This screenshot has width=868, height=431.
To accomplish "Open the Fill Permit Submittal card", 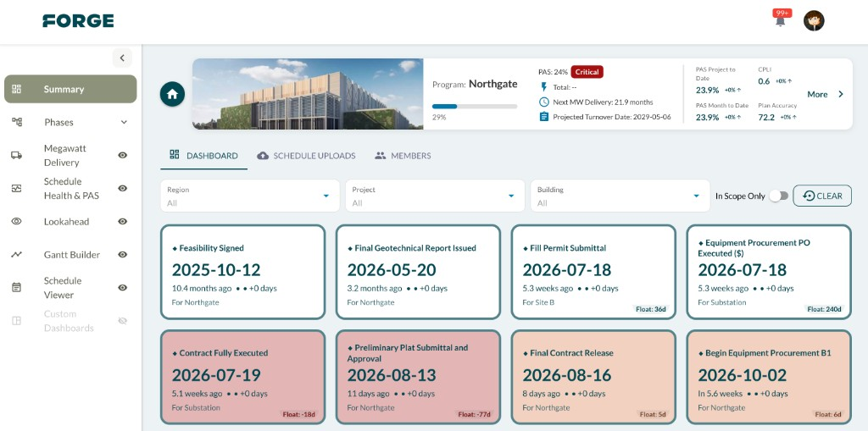I will point(593,272).
